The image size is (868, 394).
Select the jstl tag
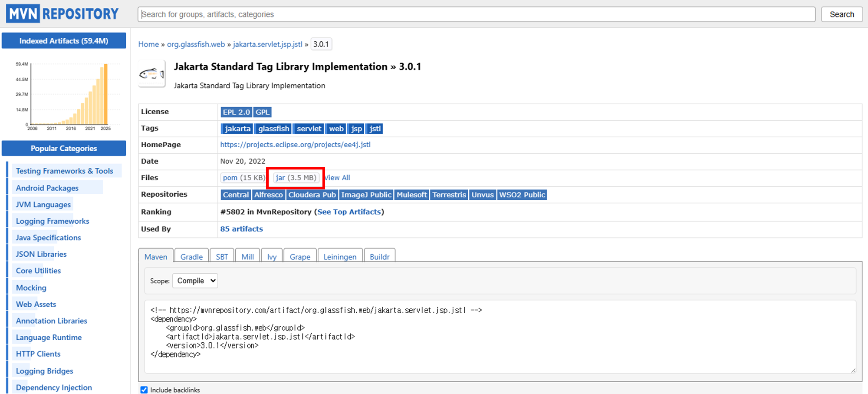(375, 129)
